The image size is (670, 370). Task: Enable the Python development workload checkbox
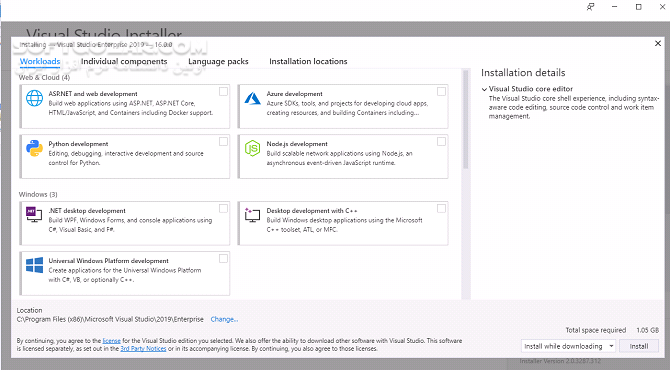(223, 141)
